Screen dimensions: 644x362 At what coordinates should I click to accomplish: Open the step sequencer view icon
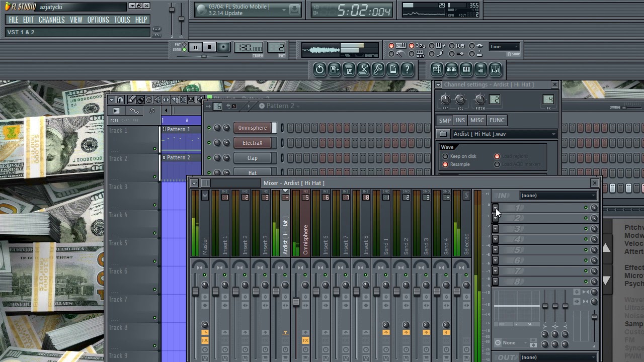coord(451,69)
